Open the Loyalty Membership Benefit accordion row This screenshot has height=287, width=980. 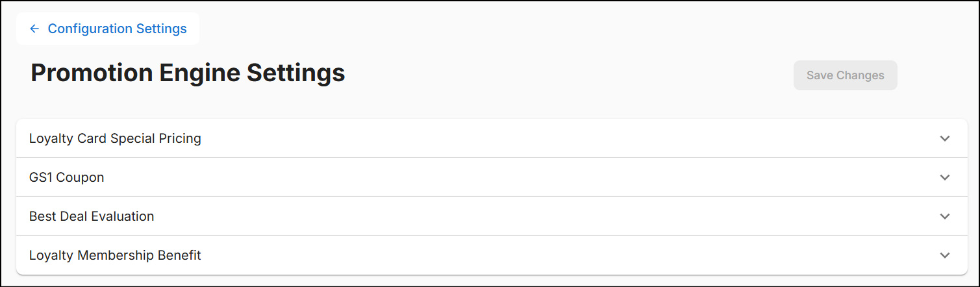pos(491,255)
